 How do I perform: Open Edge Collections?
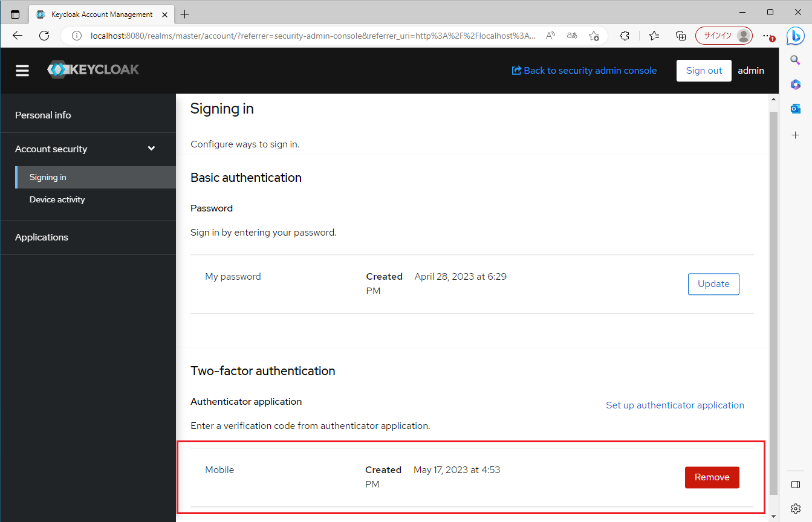(681, 36)
